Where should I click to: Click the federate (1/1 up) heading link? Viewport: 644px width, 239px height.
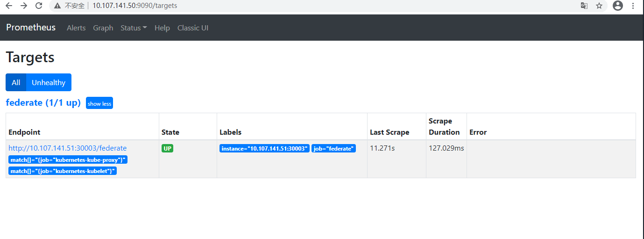pos(43,102)
